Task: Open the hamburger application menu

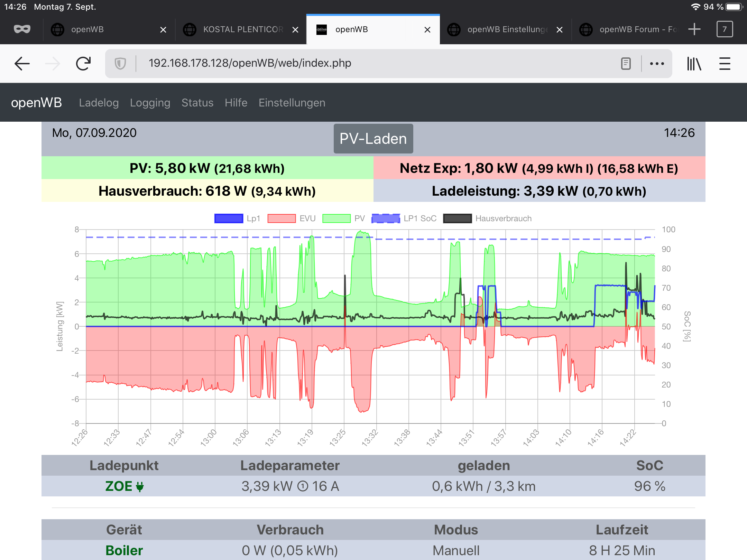Action: [x=725, y=64]
